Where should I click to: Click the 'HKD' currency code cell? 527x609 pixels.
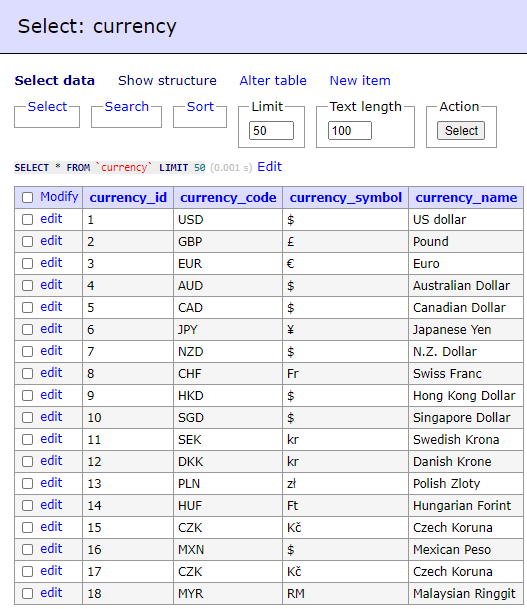click(x=228, y=396)
